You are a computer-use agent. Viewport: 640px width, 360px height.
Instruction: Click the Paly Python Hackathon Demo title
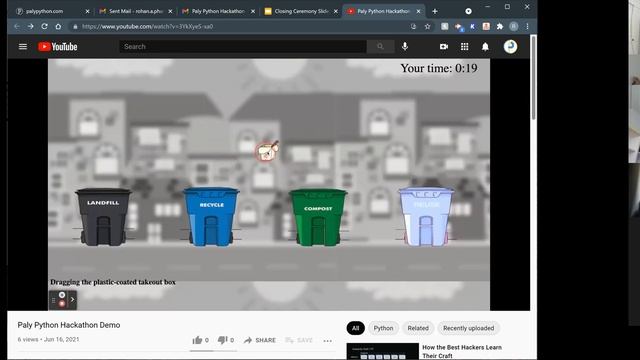69,325
